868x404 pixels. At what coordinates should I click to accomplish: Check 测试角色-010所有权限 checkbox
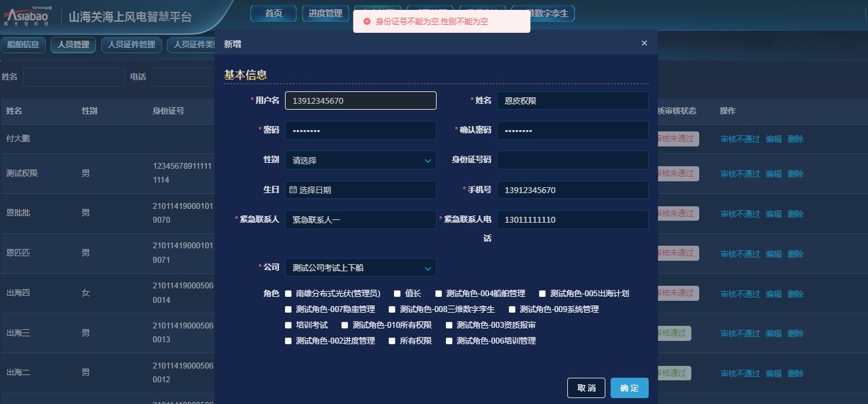(x=345, y=325)
